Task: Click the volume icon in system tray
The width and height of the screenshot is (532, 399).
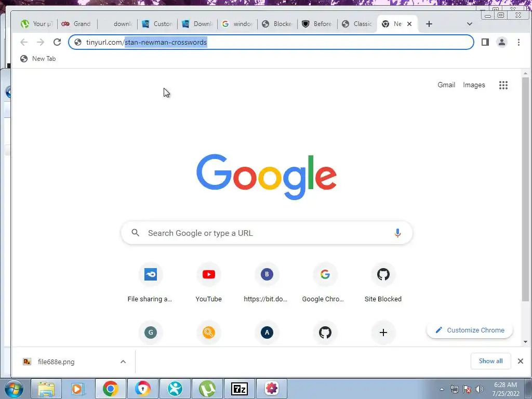Action: coord(480,389)
